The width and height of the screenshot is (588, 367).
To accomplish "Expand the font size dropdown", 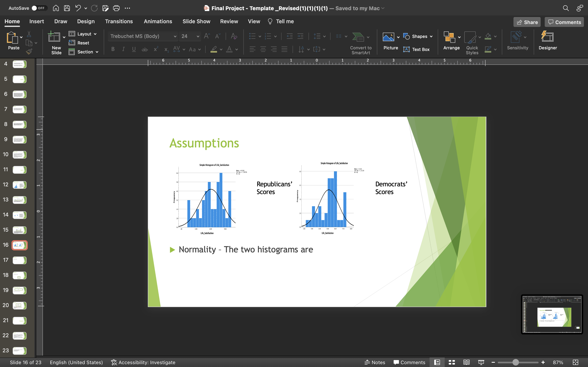I will pos(198,36).
